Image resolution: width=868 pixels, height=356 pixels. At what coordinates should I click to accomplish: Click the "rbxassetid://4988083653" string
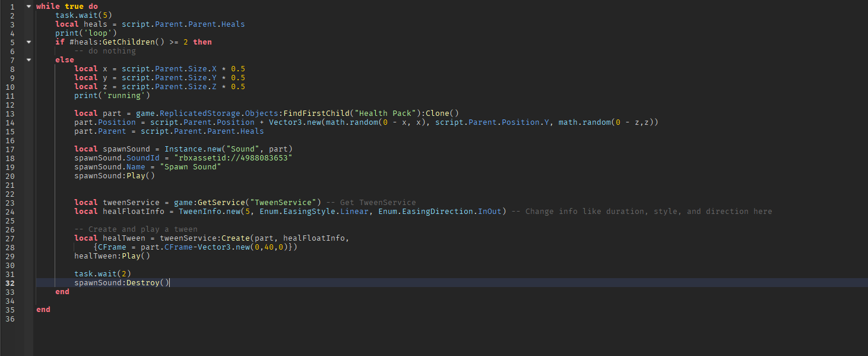point(233,158)
